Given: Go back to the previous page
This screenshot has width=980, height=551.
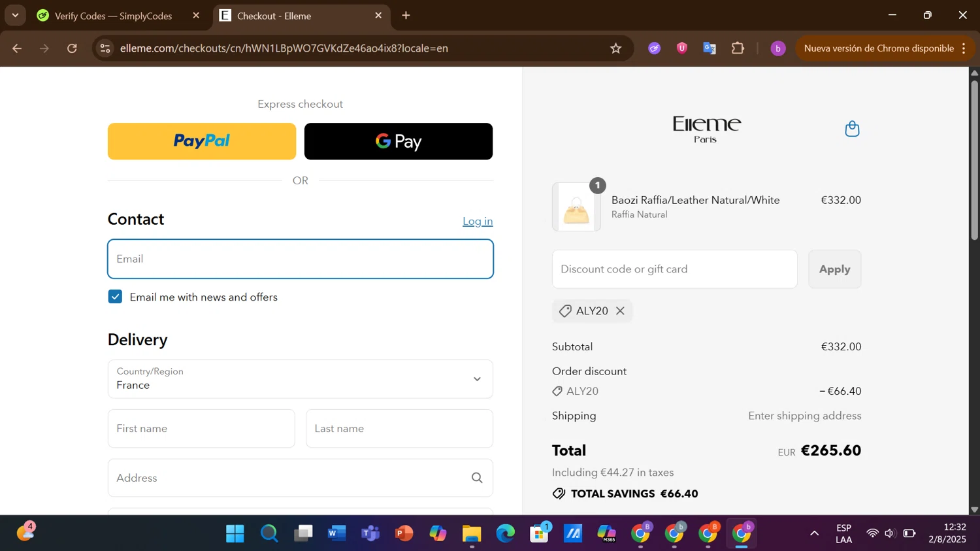Looking at the screenshot, I should pyautogui.click(x=17, y=48).
